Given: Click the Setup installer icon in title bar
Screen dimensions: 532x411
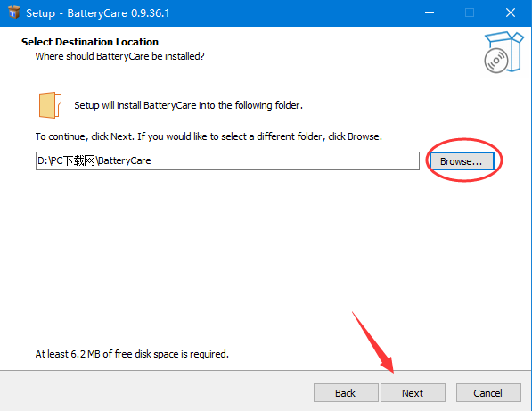Looking at the screenshot, I should click(x=13, y=12).
